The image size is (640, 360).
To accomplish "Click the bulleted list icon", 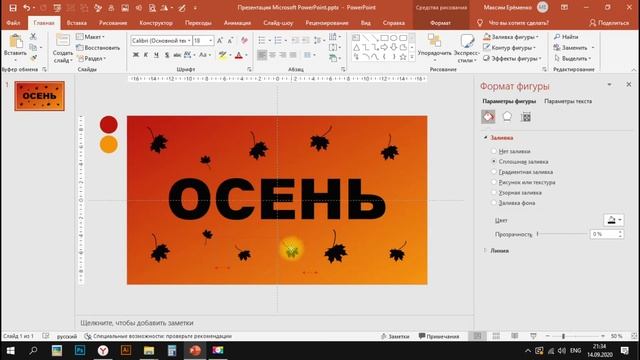I will coord(262,40).
